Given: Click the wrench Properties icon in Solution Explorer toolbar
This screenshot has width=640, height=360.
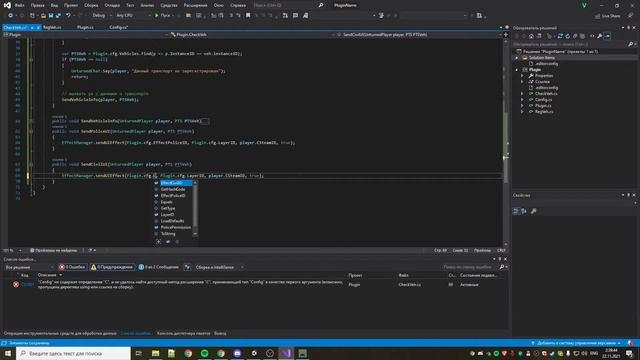Looking at the screenshot, I should click(600, 36).
